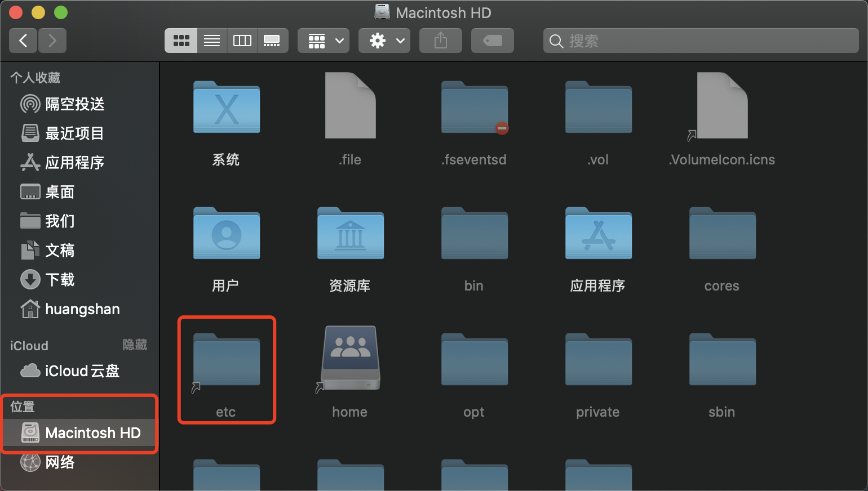Image resolution: width=868 pixels, height=491 pixels.
Task: Select the 系统 folder icon
Action: point(227,107)
